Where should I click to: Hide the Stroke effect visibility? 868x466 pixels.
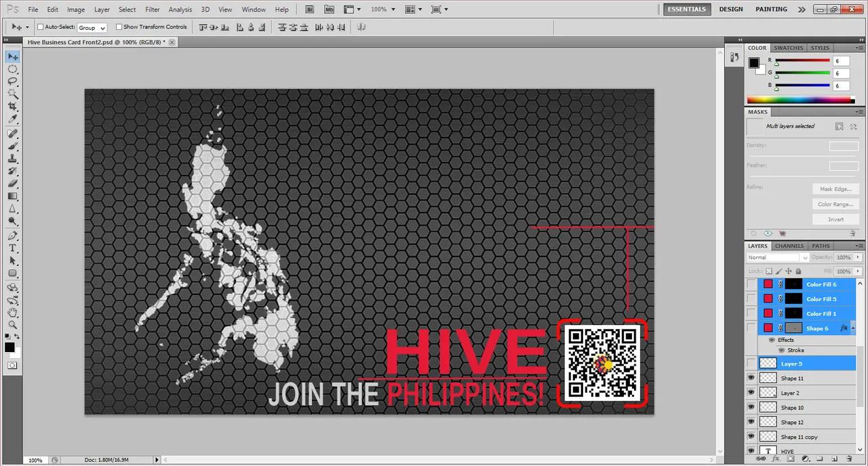pos(782,350)
